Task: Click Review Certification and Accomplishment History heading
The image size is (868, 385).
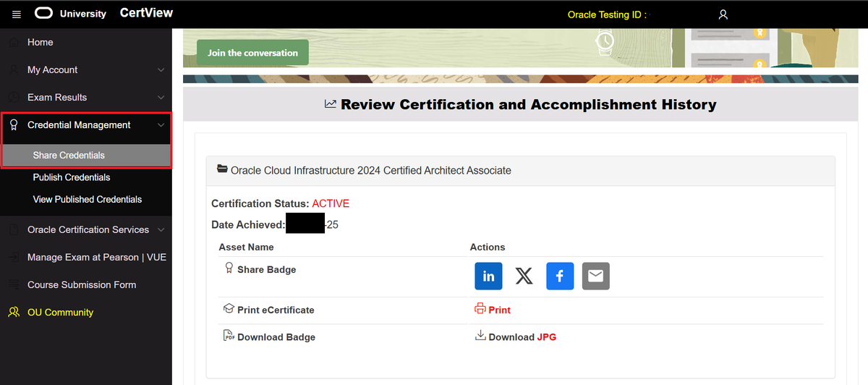Action: 529,104
